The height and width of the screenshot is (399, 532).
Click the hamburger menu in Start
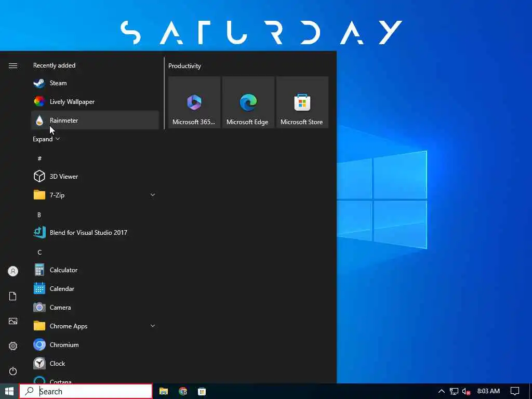[x=13, y=66]
